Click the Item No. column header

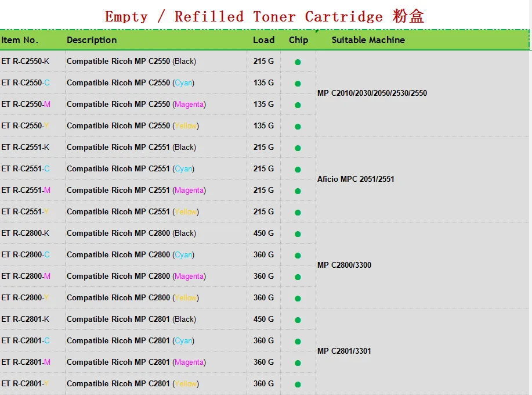click(x=20, y=40)
